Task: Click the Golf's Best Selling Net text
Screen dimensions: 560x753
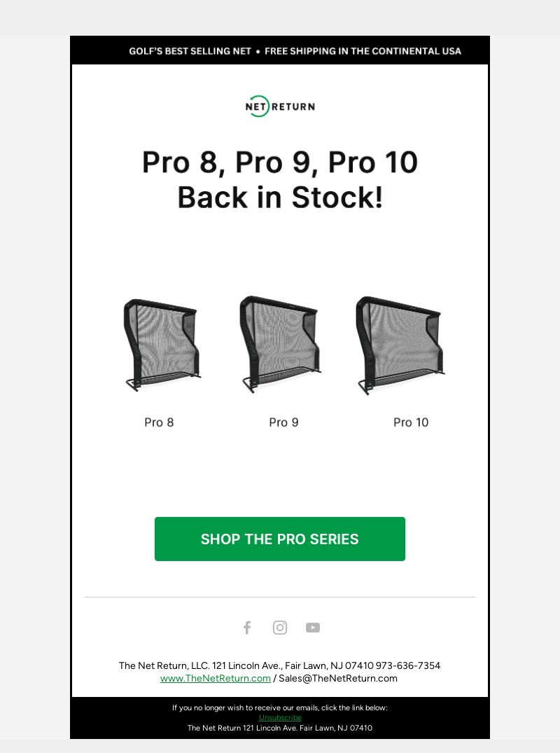Action: (190, 51)
